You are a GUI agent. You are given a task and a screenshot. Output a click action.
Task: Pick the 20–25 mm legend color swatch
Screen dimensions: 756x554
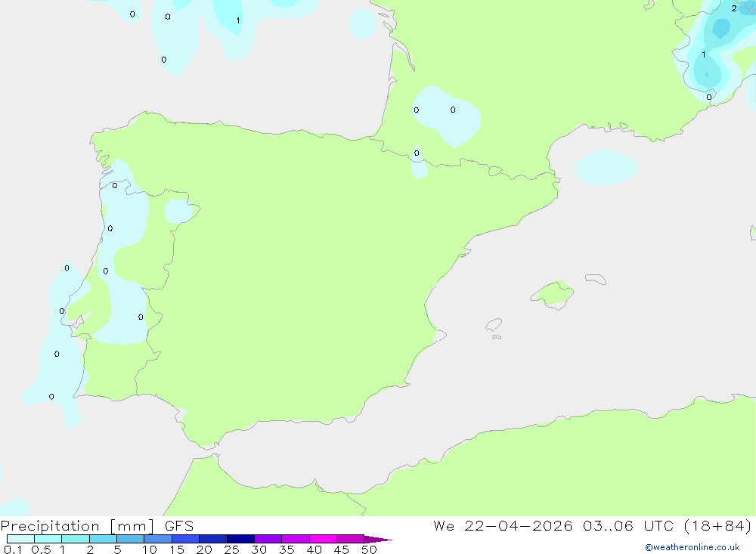point(213,539)
